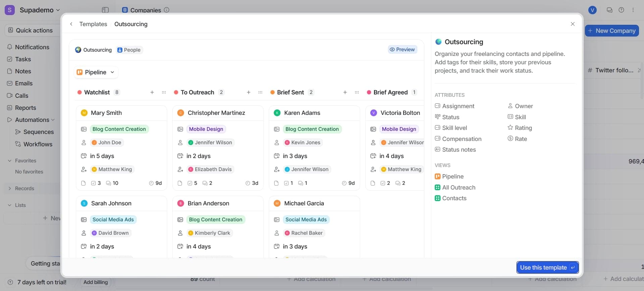Click the Rate dollar attribute
Viewport: 644px width, 291px height.
[x=517, y=139]
